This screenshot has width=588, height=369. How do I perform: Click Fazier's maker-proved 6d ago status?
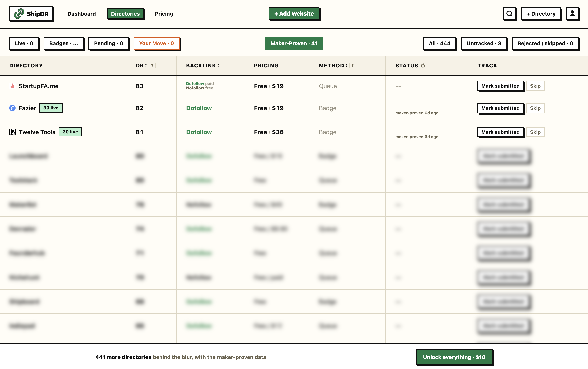pos(417,113)
